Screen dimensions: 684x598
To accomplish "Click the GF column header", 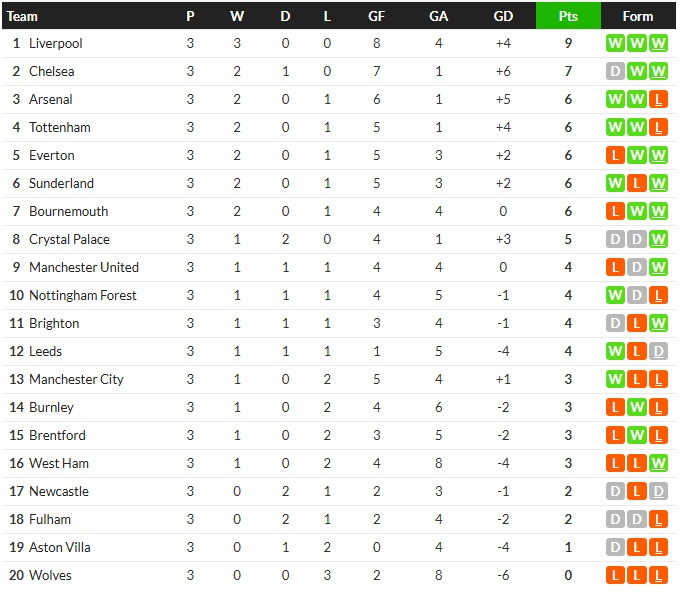I will [x=376, y=16].
